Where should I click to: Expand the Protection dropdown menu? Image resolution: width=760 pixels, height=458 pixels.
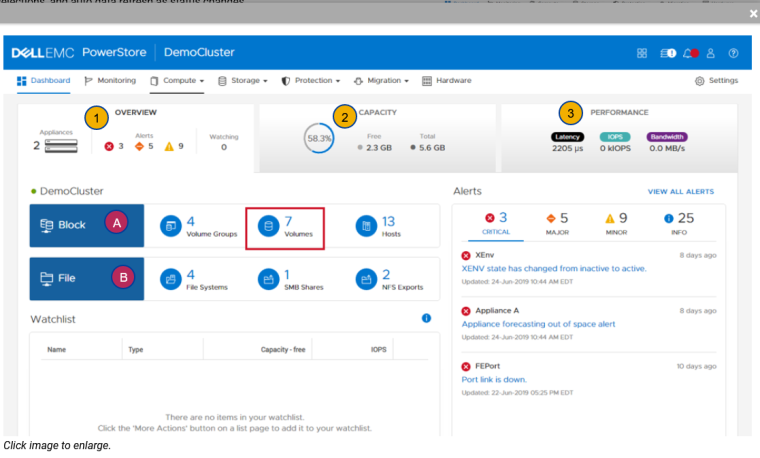(311, 81)
